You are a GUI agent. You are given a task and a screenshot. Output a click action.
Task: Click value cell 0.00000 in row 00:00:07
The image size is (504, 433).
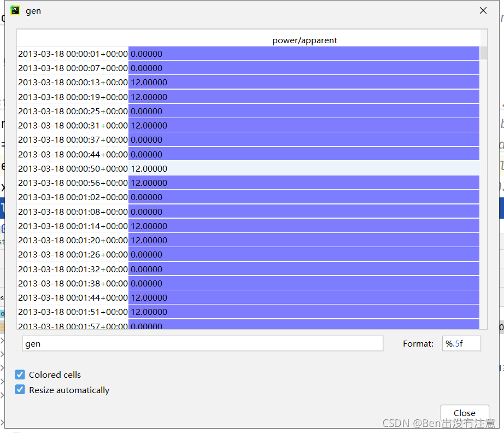(304, 68)
